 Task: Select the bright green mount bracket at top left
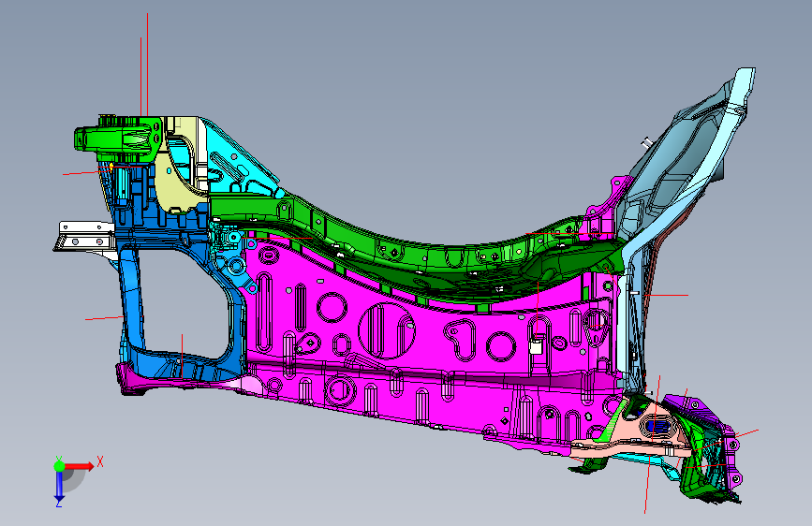pyautogui.click(x=119, y=139)
